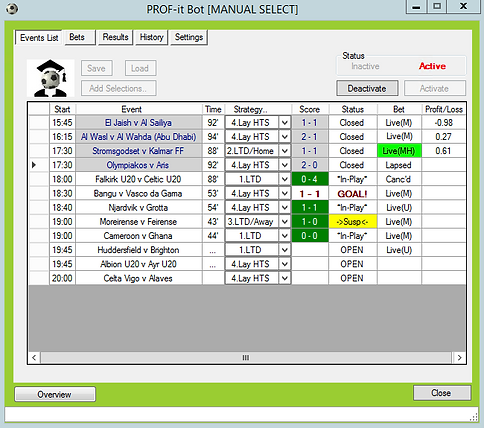The width and height of the screenshot is (484, 428).
Task: Select the Stromsgodset v Kalmar FF event
Action: (x=139, y=151)
